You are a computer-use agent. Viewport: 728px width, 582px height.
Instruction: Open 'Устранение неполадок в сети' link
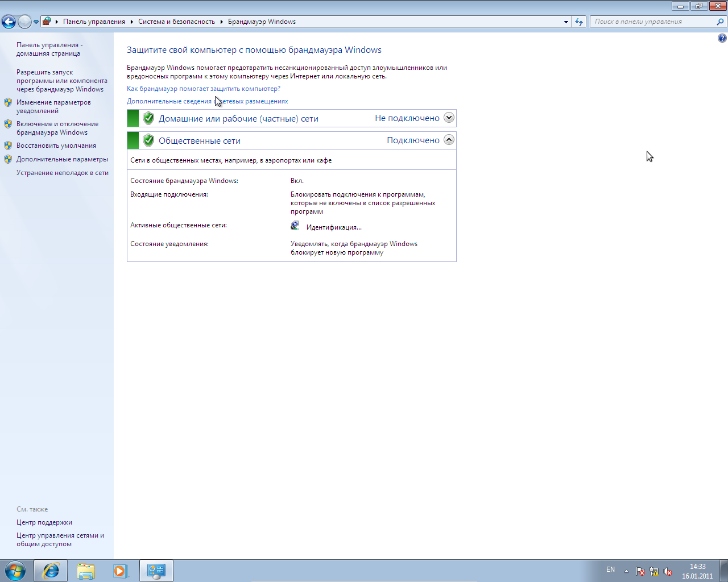pyautogui.click(x=63, y=173)
